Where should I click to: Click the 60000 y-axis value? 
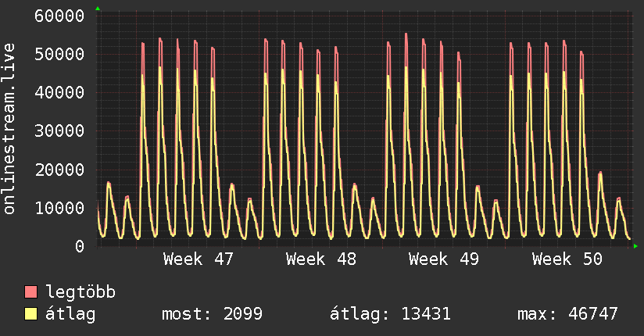(x=59, y=16)
